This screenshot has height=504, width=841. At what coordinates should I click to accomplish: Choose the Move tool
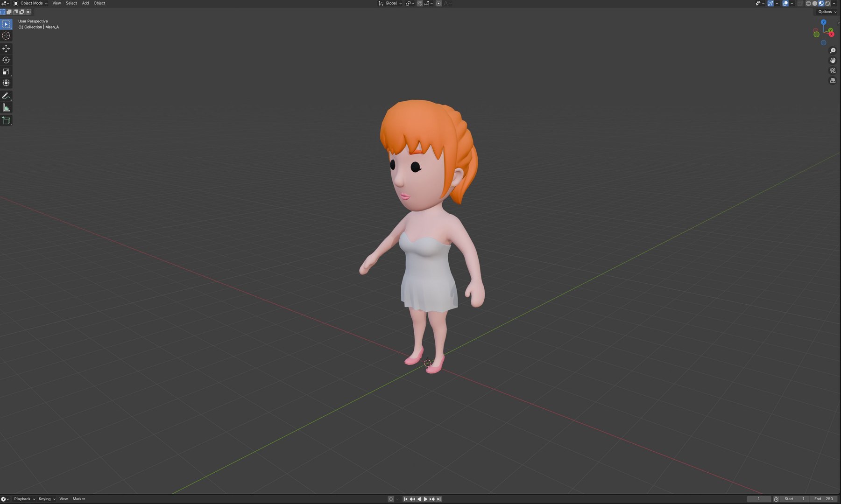pos(6,49)
